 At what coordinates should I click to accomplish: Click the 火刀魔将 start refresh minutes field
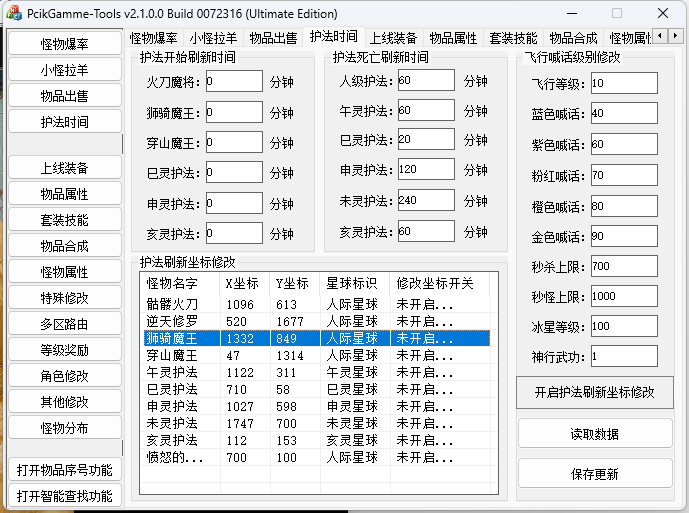(234, 81)
